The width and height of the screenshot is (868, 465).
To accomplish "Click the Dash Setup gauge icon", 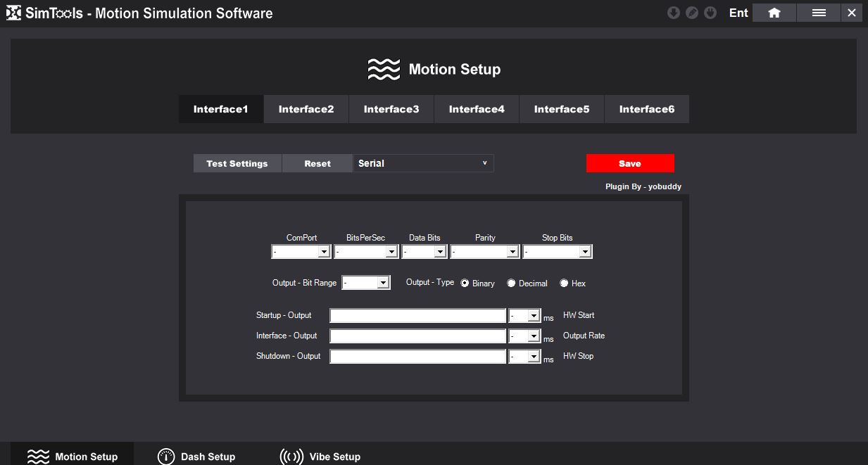I will point(165,457).
